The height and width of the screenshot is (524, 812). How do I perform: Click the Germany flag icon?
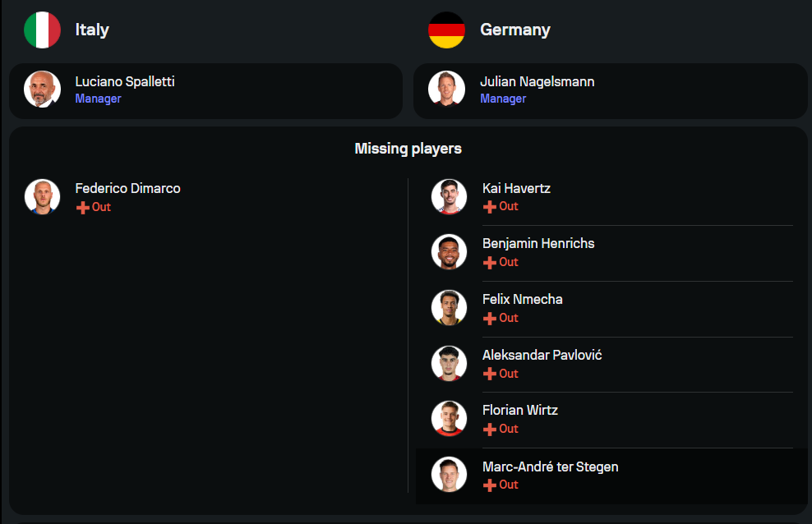click(x=446, y=30)
